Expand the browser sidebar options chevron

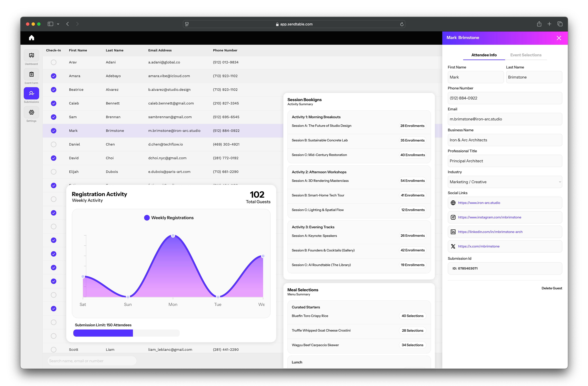pos(58,24)
